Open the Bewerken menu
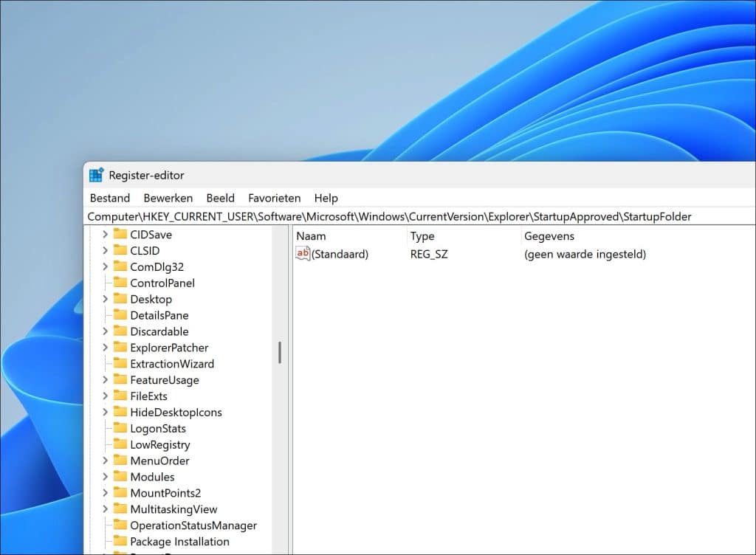Viewport: 756px width, 555px height. (168, 198)
